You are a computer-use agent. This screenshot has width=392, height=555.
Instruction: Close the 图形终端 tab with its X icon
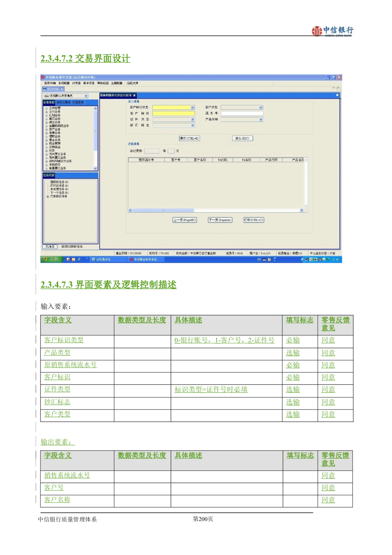[x=62, y=89]
